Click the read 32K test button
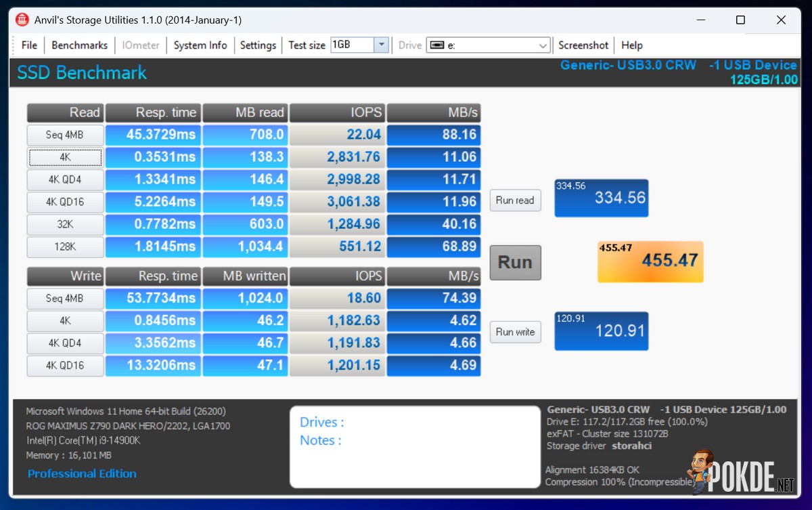 [x=65, y=224]
